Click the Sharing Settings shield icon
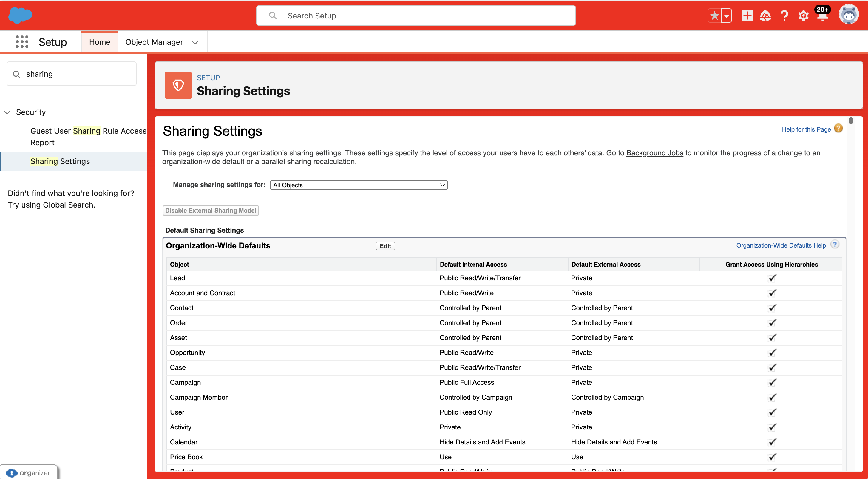 [178, 85]
